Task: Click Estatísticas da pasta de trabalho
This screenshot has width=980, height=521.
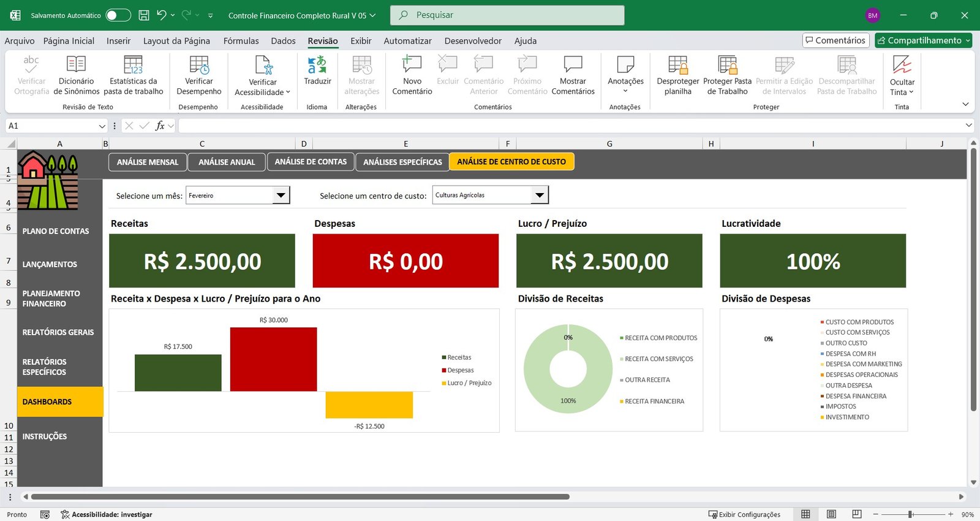Action: point(133,66)
